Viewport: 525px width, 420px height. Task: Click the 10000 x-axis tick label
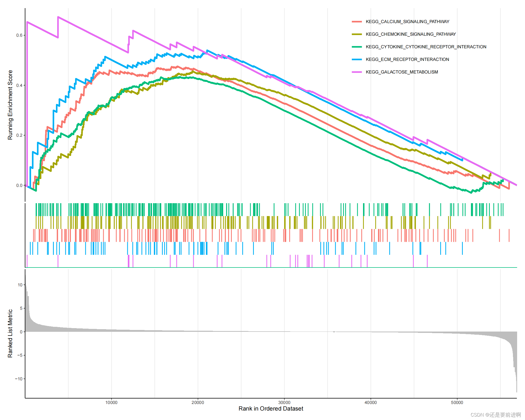[x=111, y=402]
